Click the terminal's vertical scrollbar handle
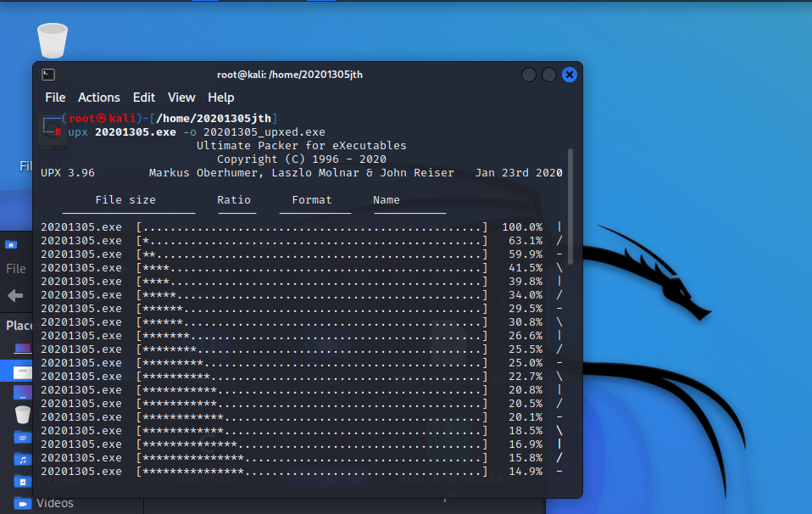The image size is (812, 514). [x=570, y=206]
